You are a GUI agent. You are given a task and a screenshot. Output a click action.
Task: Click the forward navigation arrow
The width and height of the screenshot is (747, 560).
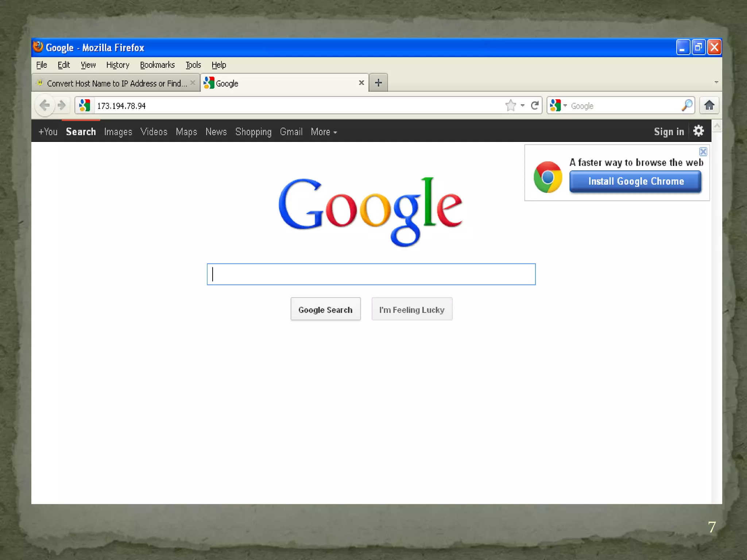pyautogui.click(x=62, y=105)
